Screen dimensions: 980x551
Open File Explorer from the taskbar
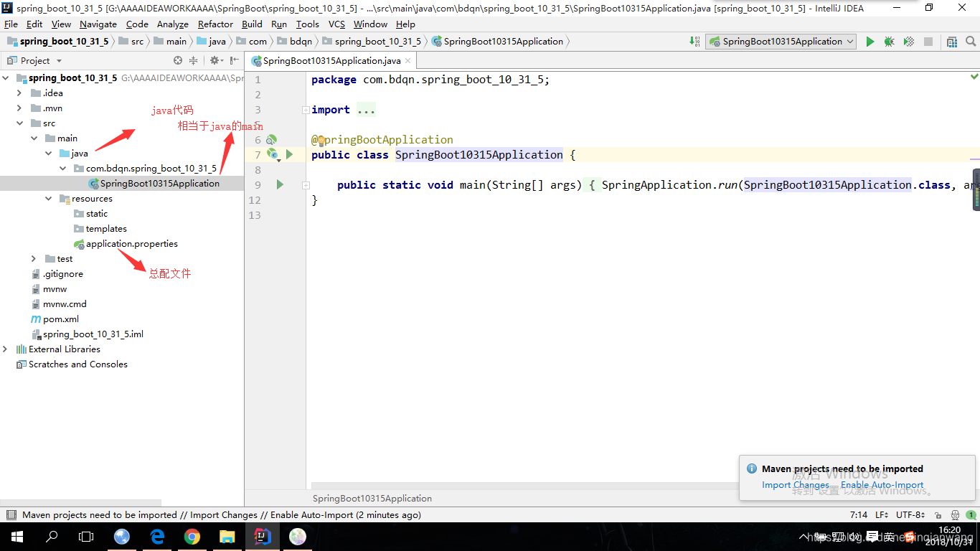(227, 536)
